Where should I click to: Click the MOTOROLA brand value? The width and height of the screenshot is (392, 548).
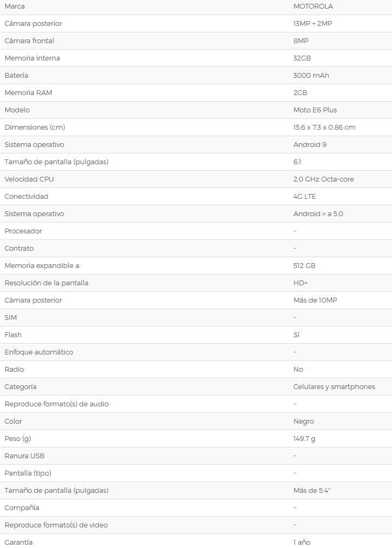[x=313, y=6]
